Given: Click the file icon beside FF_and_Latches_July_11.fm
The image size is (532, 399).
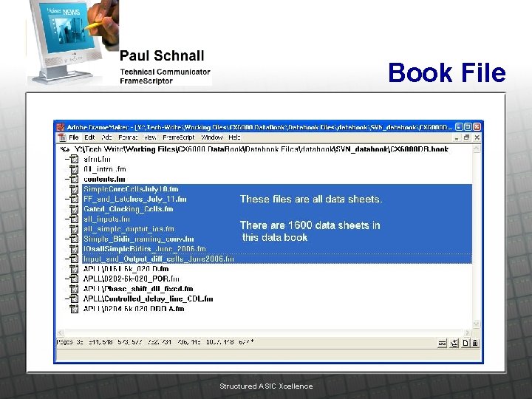Looking at the screenshot, I should coord(74,199).
